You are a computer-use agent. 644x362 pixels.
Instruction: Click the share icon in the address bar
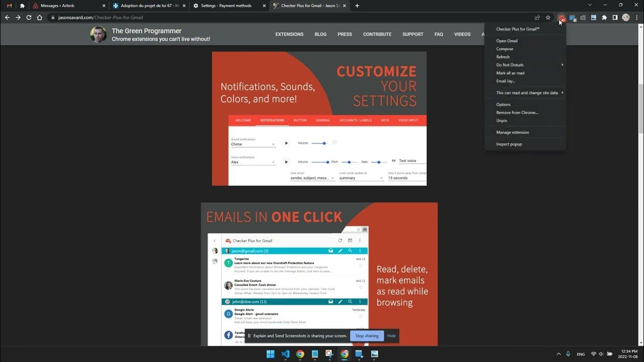pyautogui.click(x=537, y=17)
